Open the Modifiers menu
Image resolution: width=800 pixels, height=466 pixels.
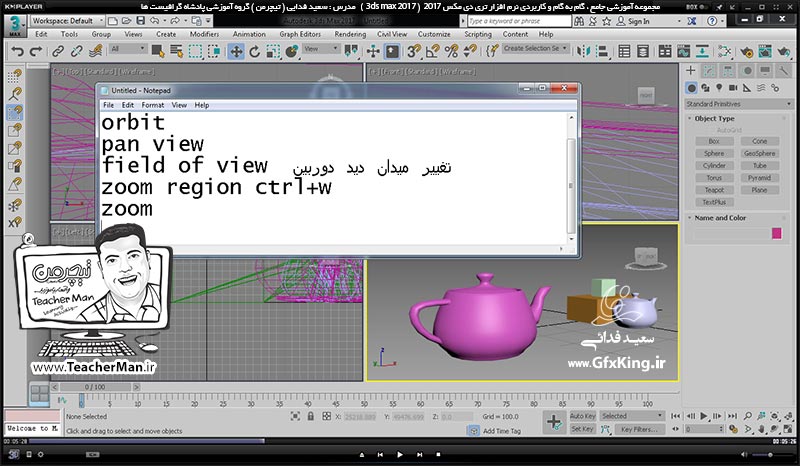204,34
